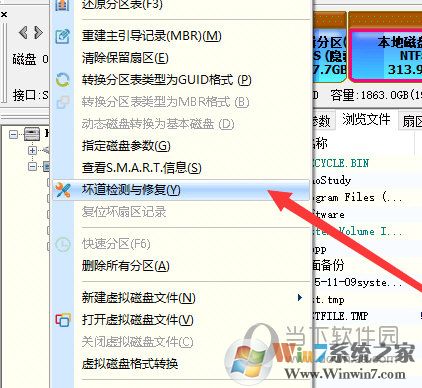Image resolution: width=422 pixels, height=388 pixels.
Task: Switch to the 浏览文件 tab
Action: pos(366,119)
